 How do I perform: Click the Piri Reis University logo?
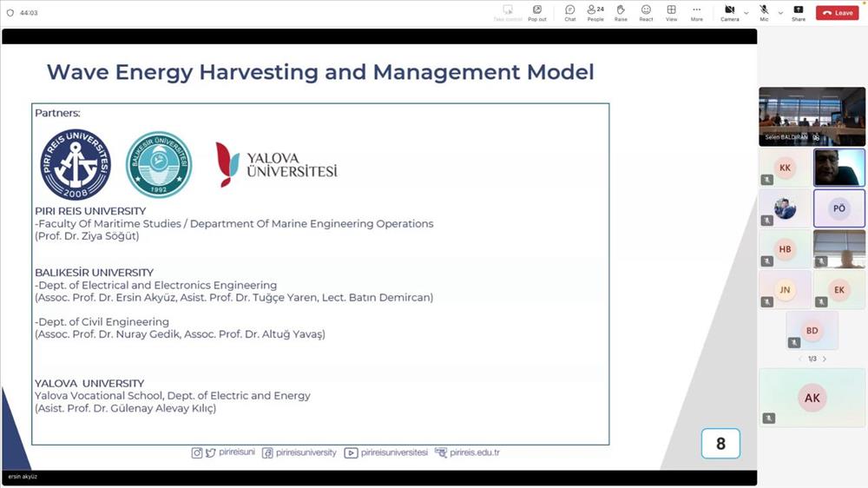[x=76, y=164]
